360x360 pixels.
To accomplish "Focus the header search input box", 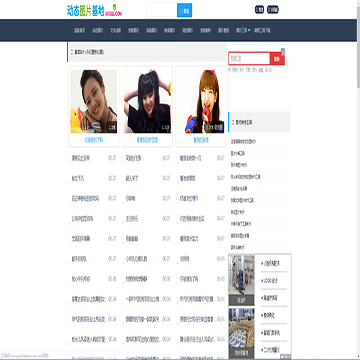I will [161, 10].
